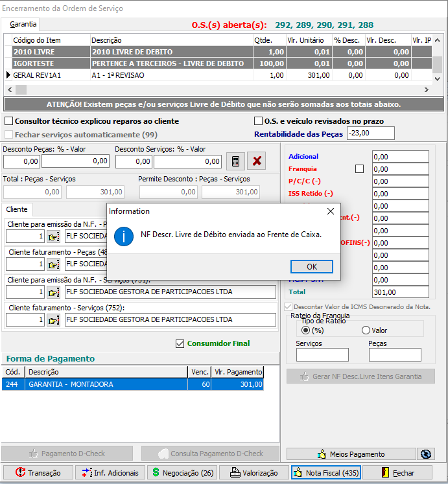448x484 pixels.
Task: Click the Franquia value field
Action: pos(401,169)
